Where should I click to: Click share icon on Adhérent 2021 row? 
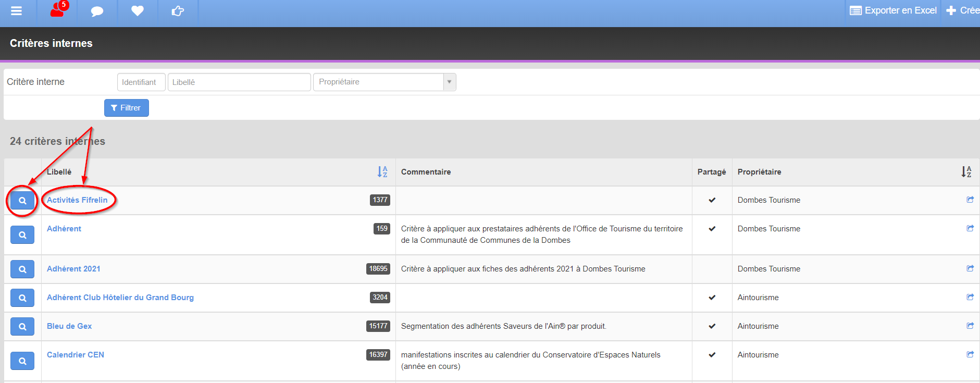point(970,268)
